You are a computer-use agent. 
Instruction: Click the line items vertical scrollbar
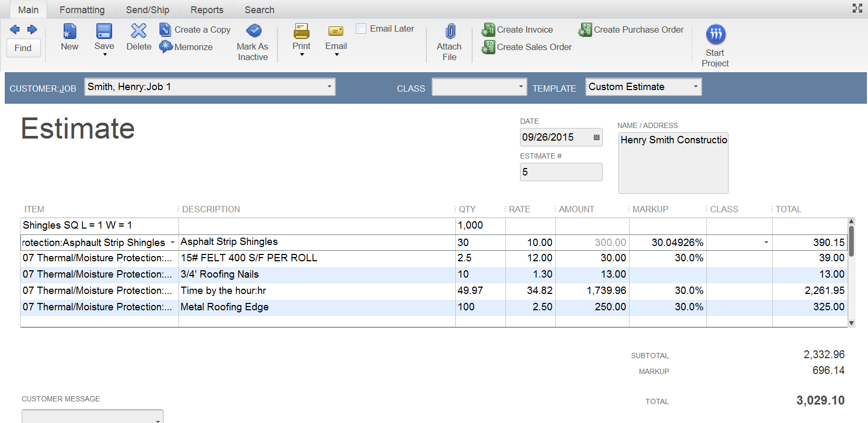coord(851,242)
